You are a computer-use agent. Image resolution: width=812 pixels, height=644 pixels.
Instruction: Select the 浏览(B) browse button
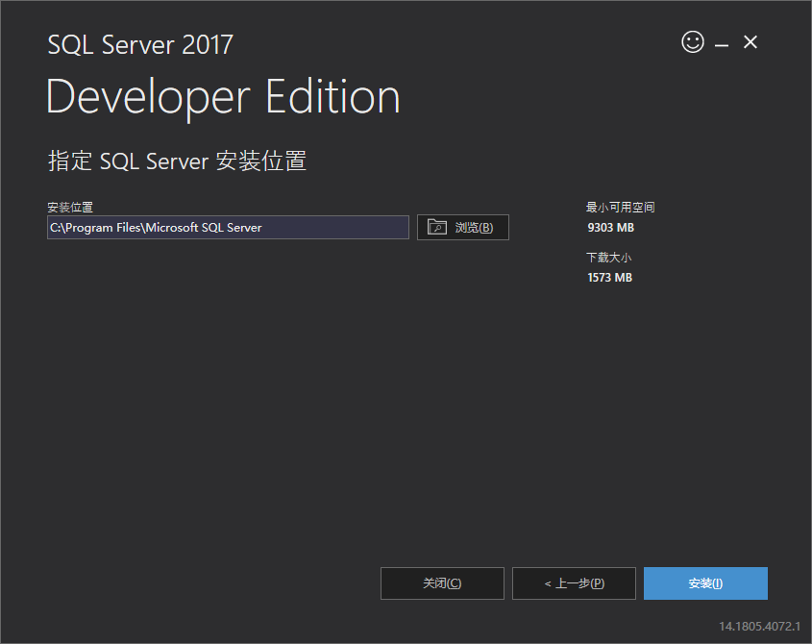coord(463,227)
